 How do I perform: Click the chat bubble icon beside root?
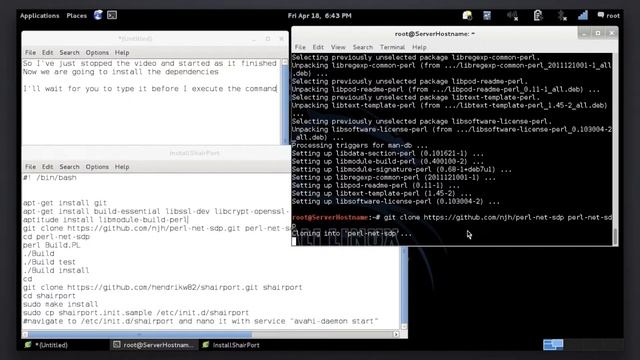pyautogui.click(x=600, y=15)
